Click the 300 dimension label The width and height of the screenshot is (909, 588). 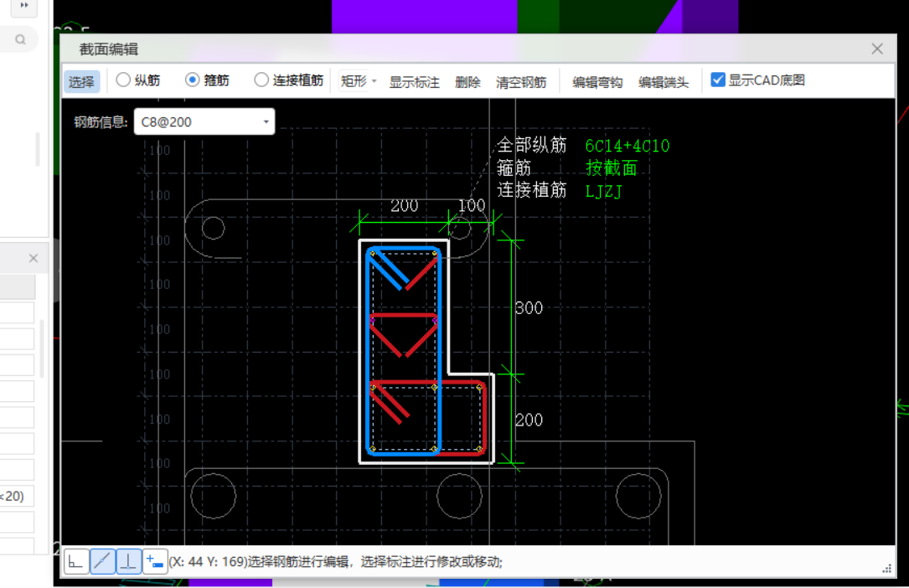(x=529, y=307)
